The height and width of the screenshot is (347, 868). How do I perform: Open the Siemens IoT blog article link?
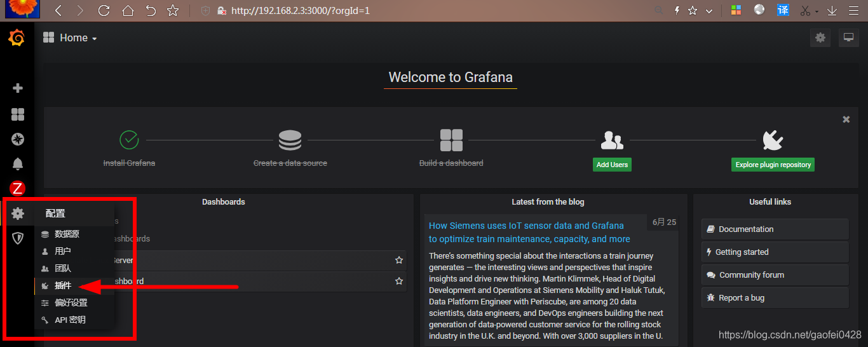click(x=529, y=233)
